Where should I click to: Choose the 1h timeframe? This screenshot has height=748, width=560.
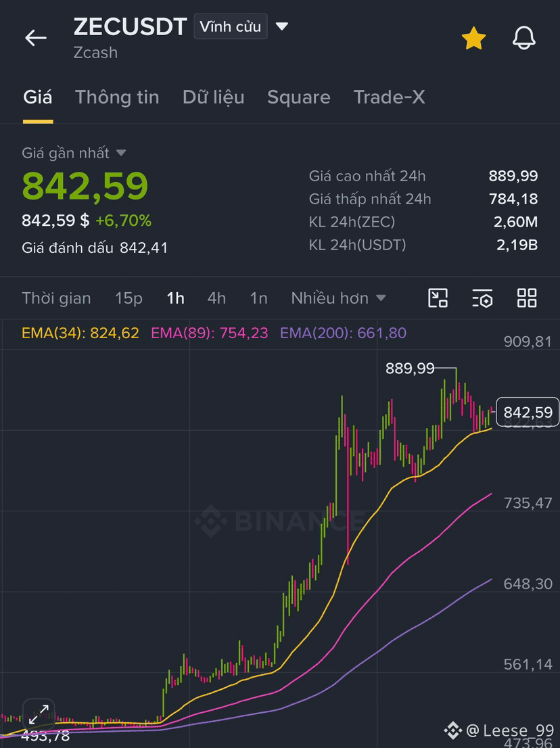click(x=176, y=298)
